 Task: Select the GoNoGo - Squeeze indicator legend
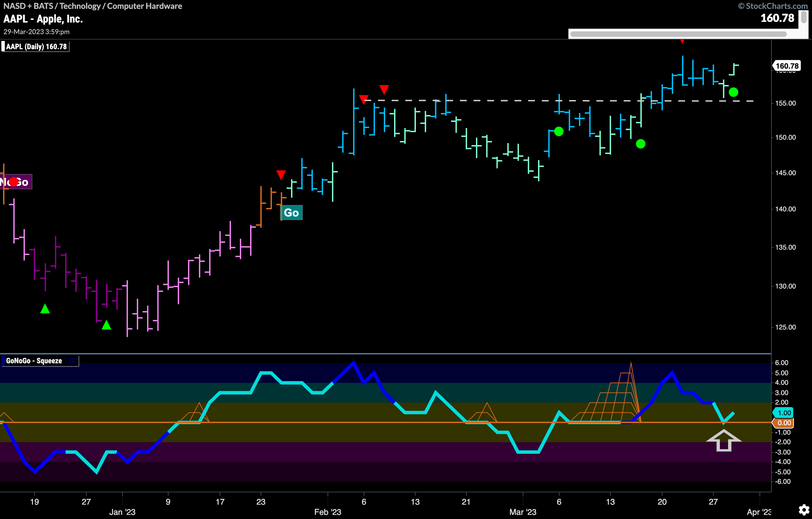click(40, 361)
